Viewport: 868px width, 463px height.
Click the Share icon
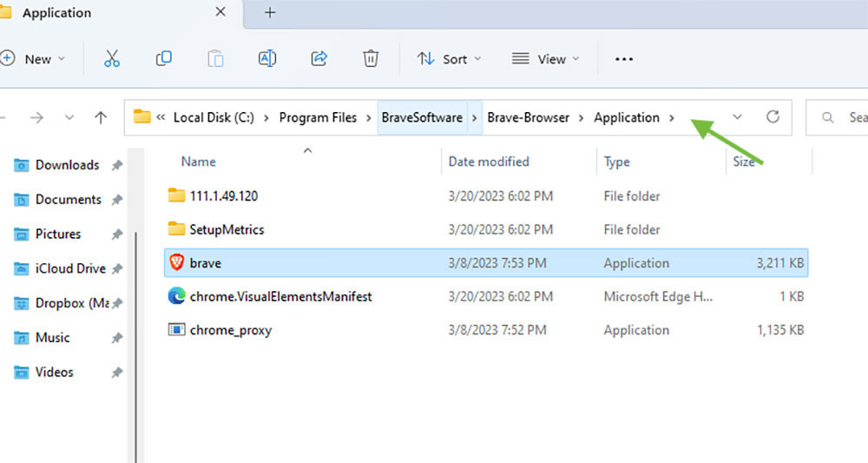click(319, 59)
